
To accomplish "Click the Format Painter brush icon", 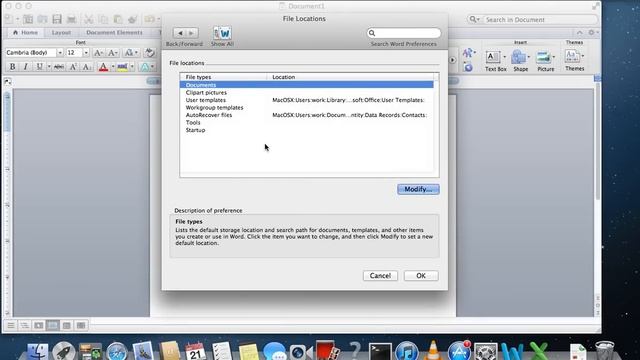I will pyautogui.click(x=132, y=19).
